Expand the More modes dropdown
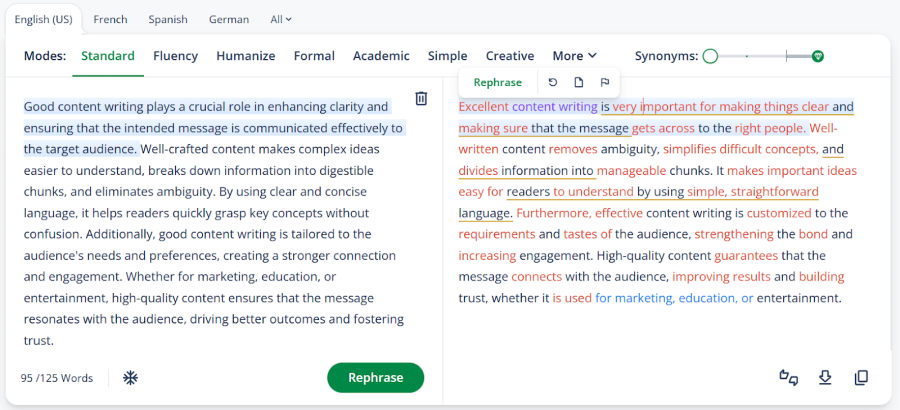900x410 pixels. [x=574, y=56]
